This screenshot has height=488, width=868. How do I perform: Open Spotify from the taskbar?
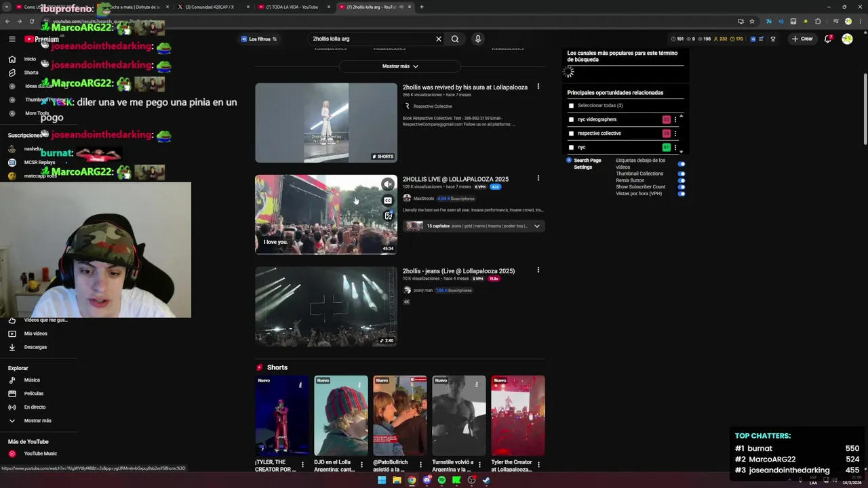tap(441, 480)
